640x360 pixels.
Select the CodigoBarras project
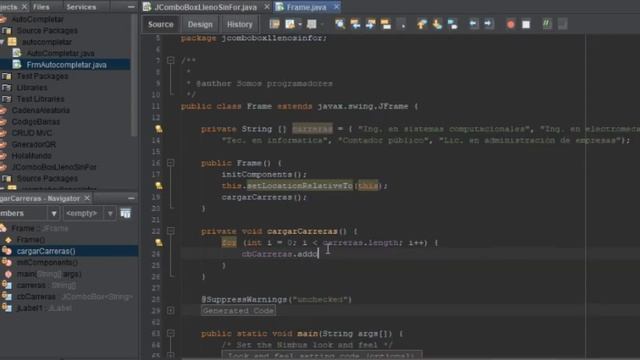36,122
